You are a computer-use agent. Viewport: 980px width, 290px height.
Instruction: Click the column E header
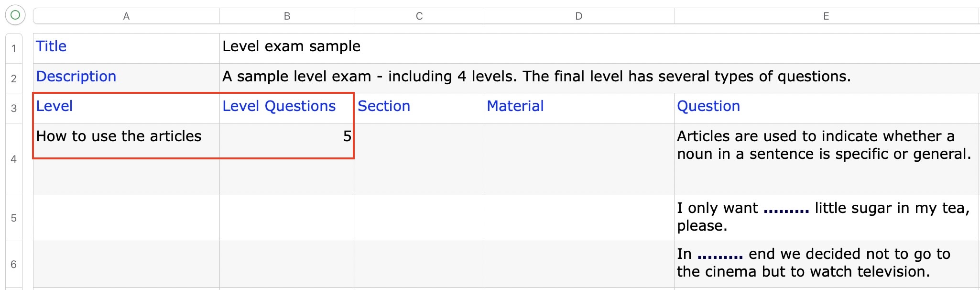point(826,16)
